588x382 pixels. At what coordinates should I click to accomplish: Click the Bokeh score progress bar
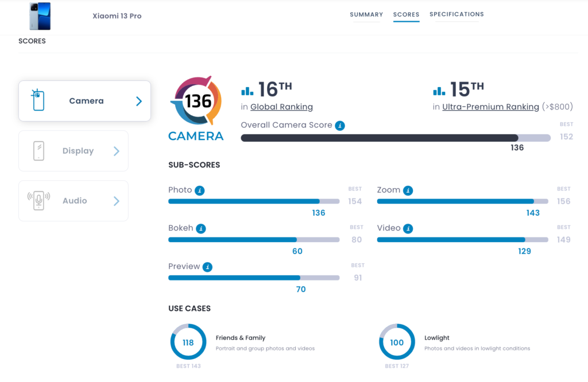point(254,240)
